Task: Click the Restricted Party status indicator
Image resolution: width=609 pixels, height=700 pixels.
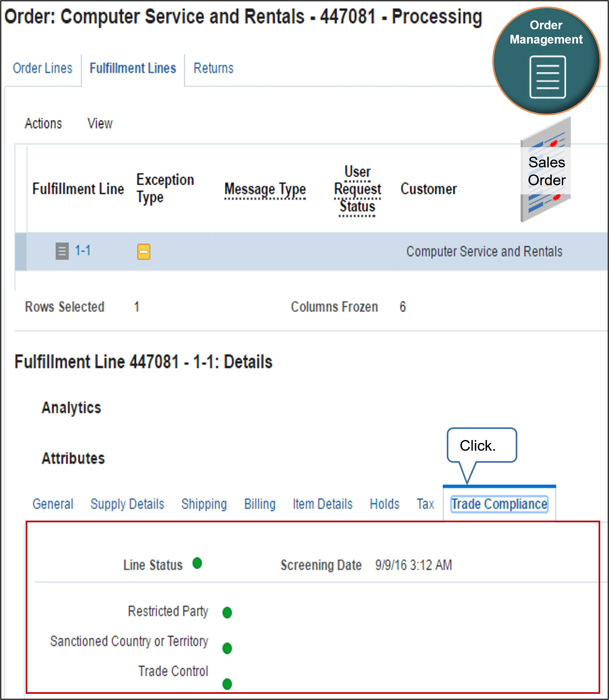Action: [x=227, y=613]
